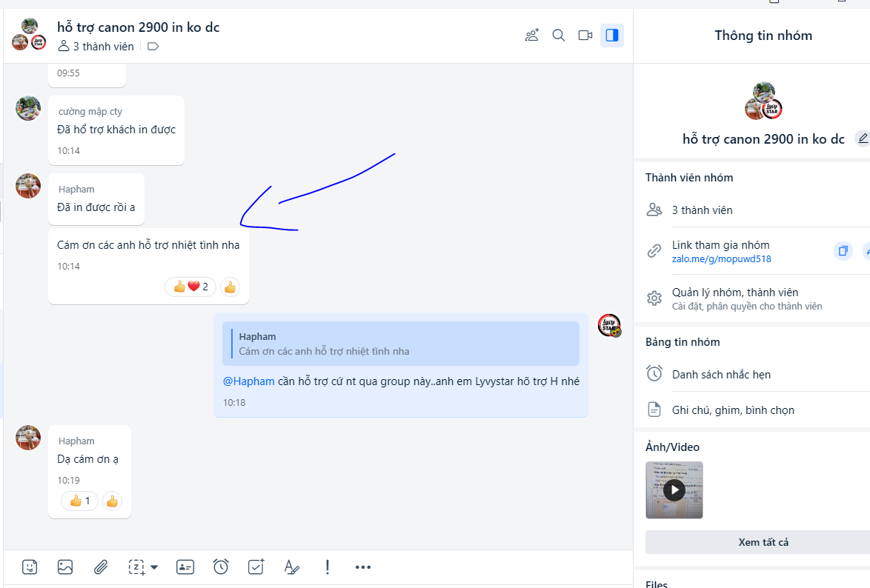Open the text formatting tool
870x588 pixels.
[292, 567]
